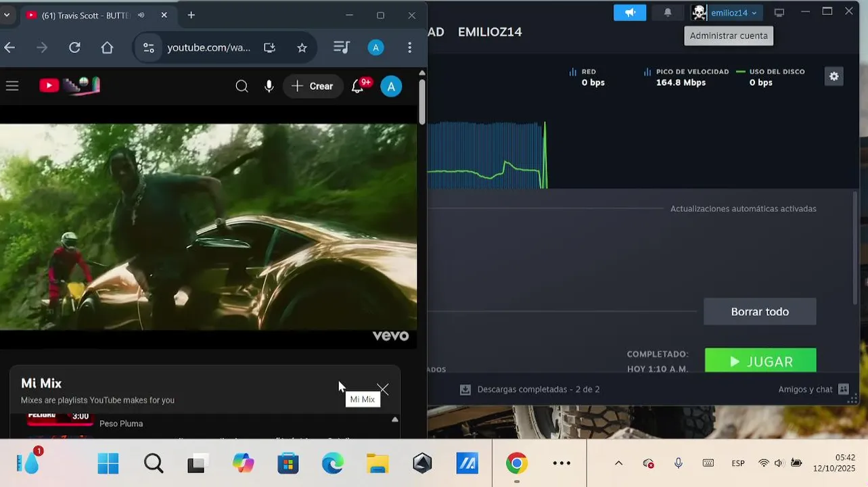Click the green JUGAR button

pyautogui.click(x=760, y=361)
